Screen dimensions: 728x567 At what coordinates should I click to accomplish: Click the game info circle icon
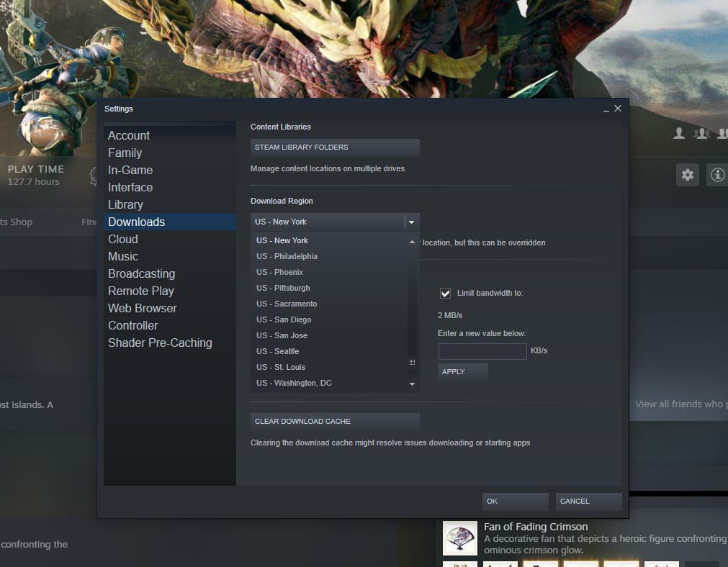(x=717, y=175)
